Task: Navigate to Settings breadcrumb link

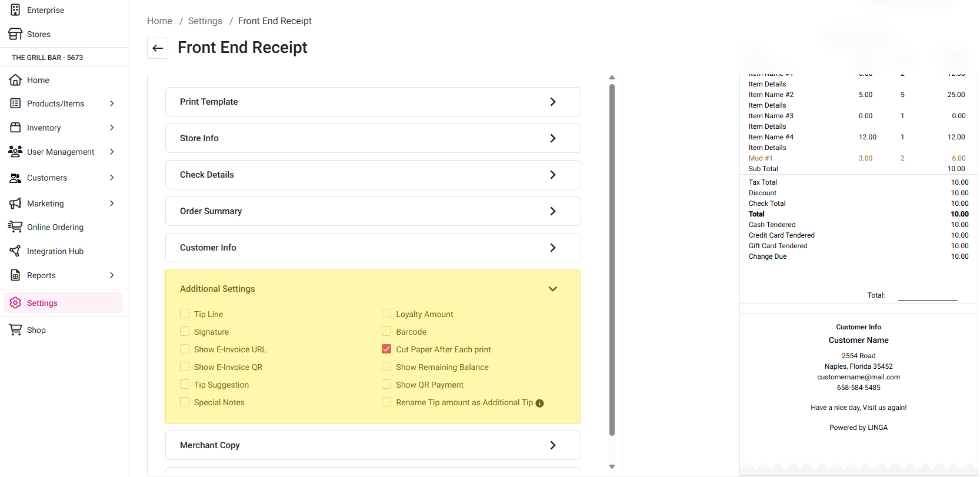Action: 205,21
